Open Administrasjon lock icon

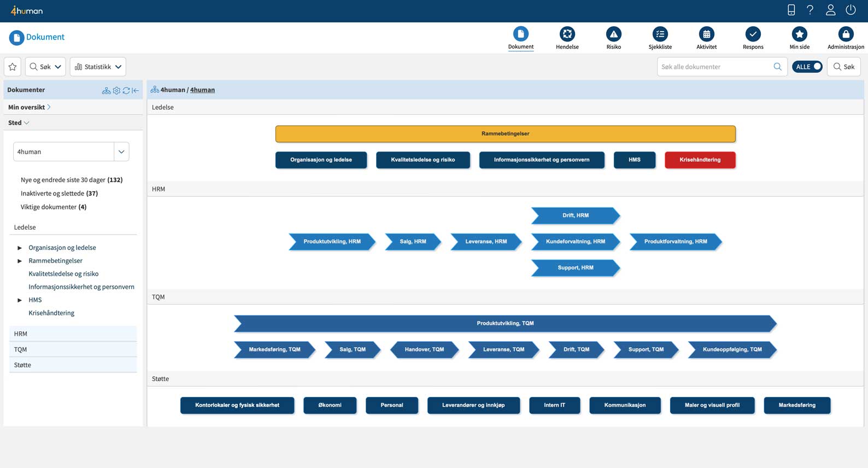(846, 34)
